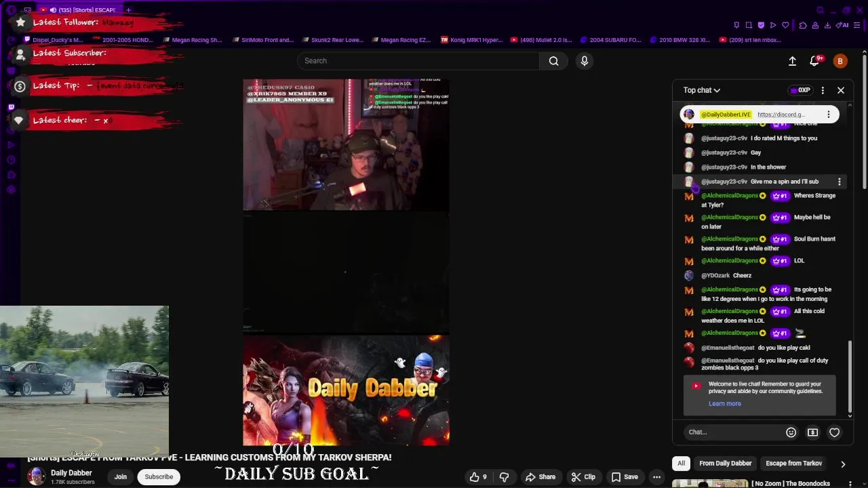Open live chat options menu

point(823,90)
